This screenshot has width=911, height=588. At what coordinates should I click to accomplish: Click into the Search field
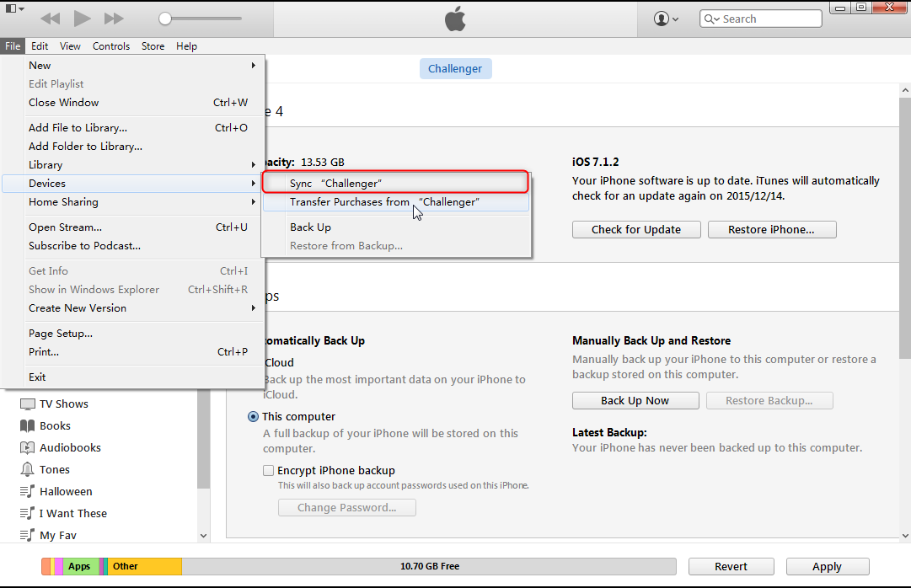[768, 19]
